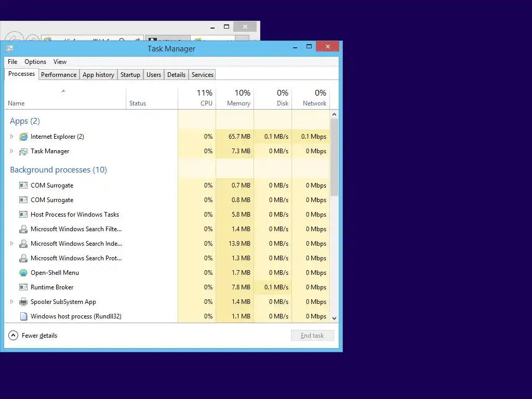
Task: Sort by the Memory column header
Action: pyautogui.click(x=235, y=98)
